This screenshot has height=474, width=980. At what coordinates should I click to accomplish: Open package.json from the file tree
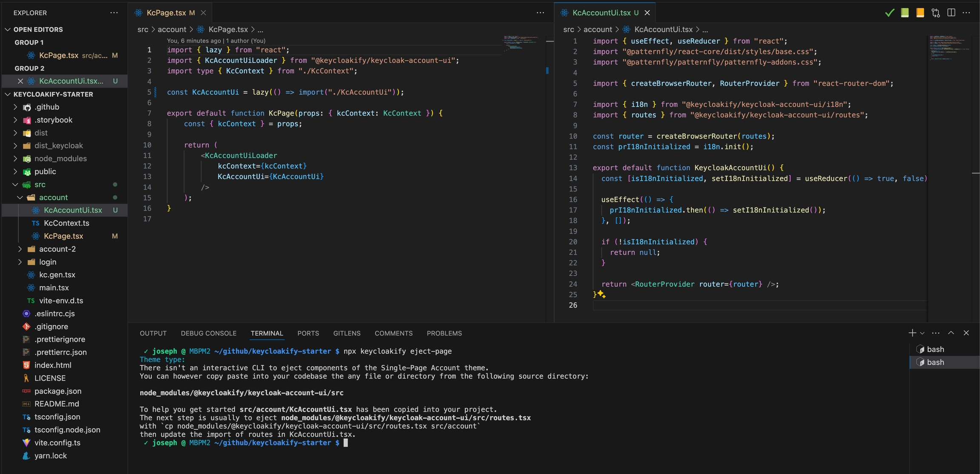[58, 391]
